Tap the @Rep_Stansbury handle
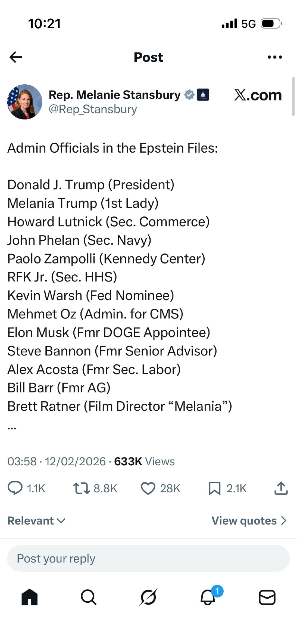This screenshot has width=297, height=644. click(93, 109)
